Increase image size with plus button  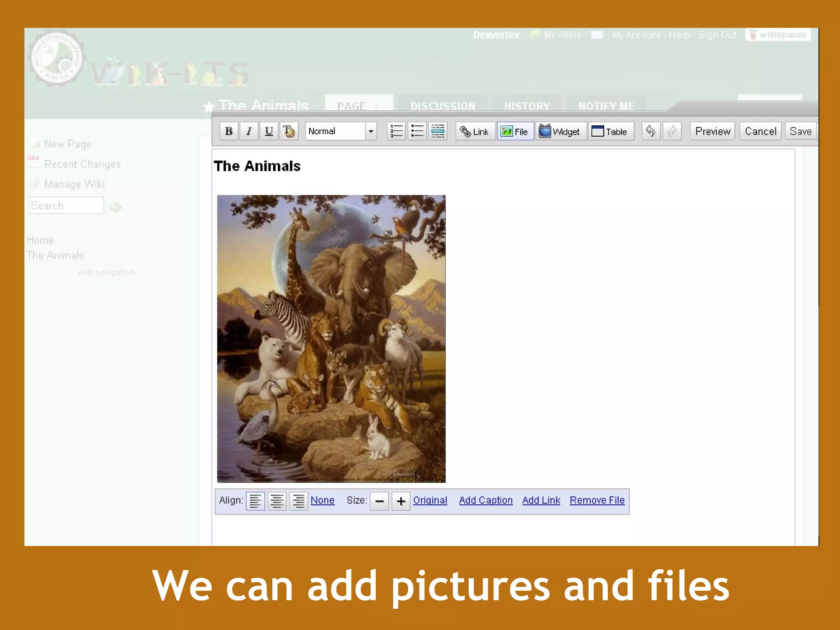coord(401,501)
